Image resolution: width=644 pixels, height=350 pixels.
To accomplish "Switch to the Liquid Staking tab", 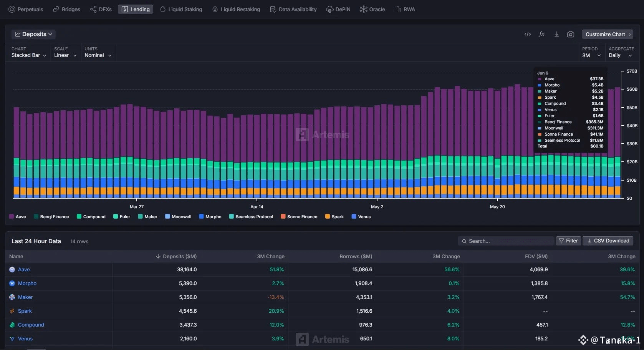I will point(181,9).
